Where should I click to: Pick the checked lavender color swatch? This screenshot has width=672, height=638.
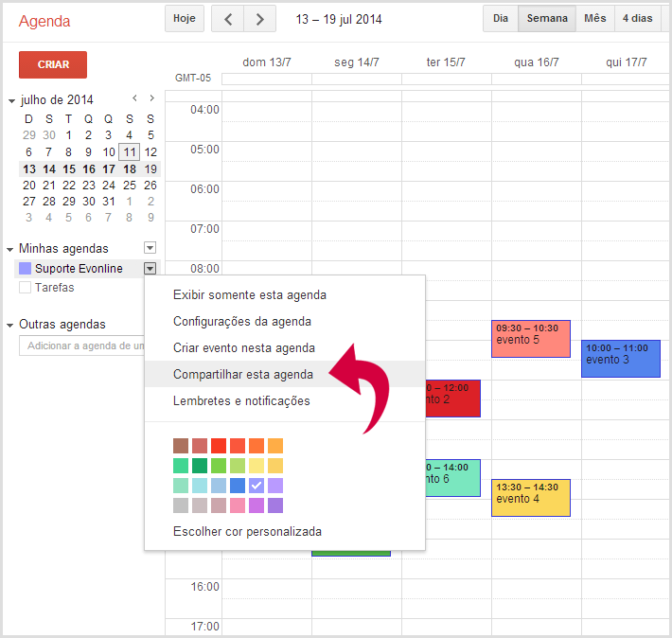click(256, 486)
